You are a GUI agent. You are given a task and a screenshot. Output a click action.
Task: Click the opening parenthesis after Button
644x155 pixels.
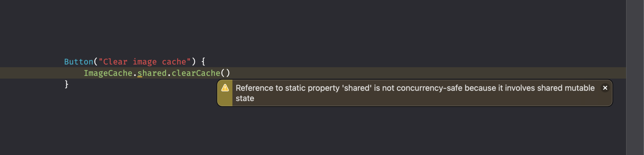coord(96,62)
